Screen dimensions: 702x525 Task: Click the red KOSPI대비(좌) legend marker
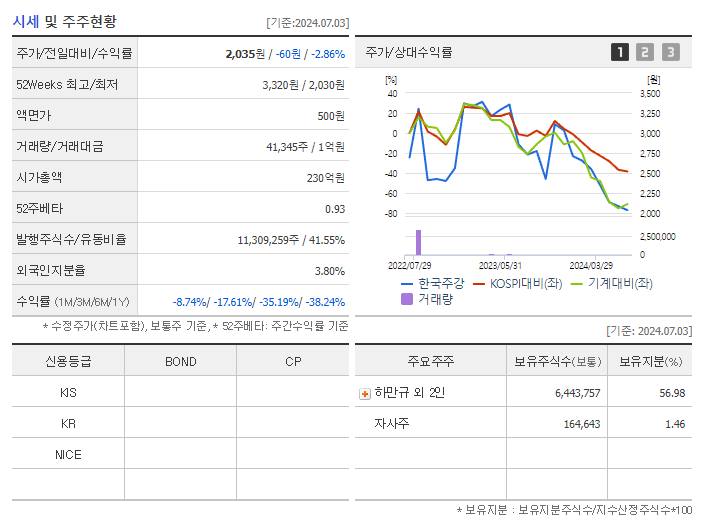479,284
